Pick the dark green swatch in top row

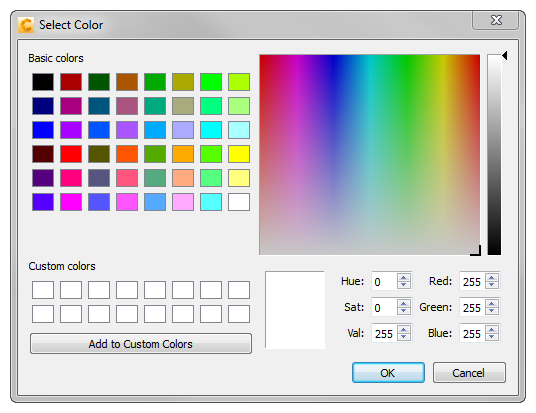point(99,82)
